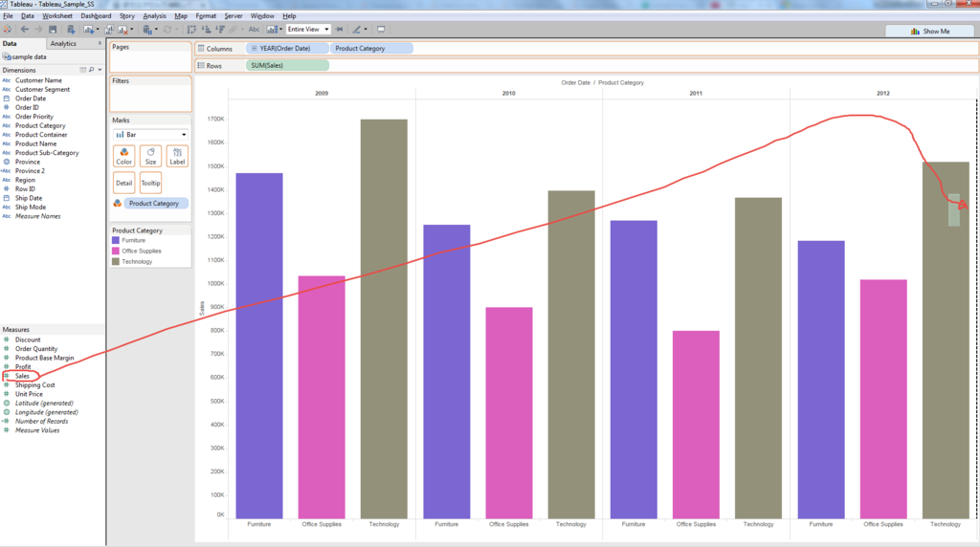
Task: Open the Entire View fit dropdown
Action: tap(308, 30)
